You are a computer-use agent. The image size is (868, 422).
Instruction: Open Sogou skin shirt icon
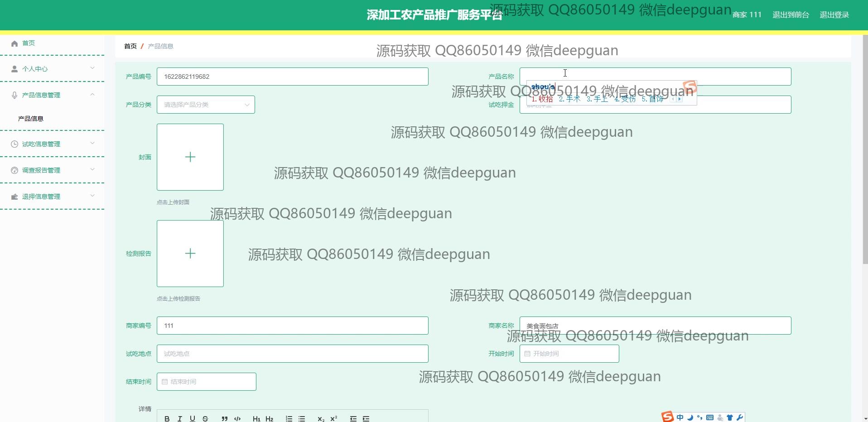[729, 417]
